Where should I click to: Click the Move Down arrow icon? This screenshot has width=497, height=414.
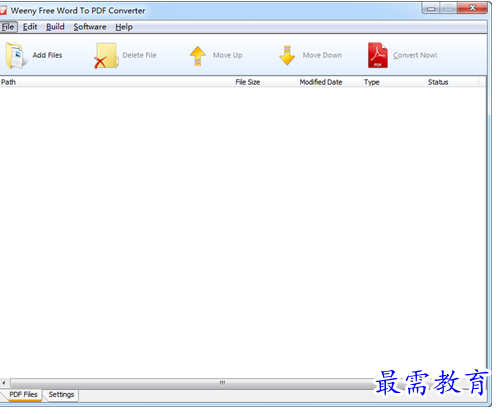(287, 55)
